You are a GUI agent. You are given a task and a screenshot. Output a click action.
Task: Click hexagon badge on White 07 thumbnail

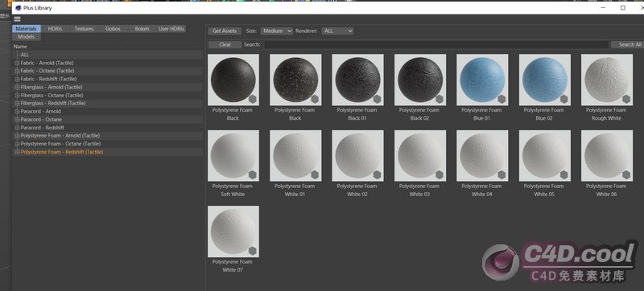[x=252, y=251]
